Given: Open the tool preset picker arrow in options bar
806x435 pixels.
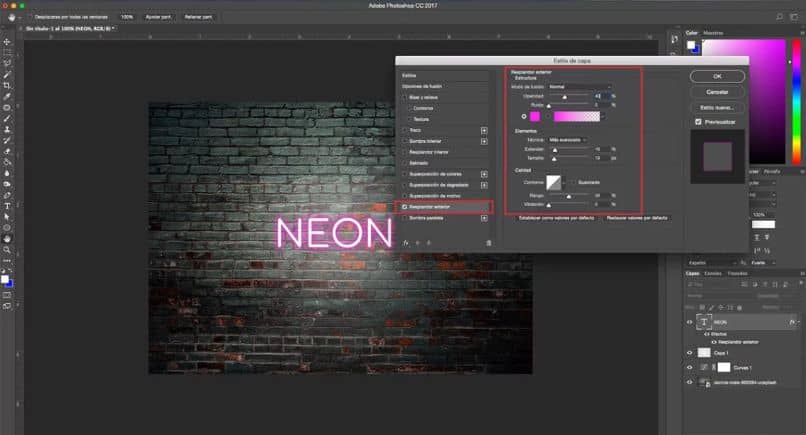Looking at the screenshot, I should [x=21, y=17].
